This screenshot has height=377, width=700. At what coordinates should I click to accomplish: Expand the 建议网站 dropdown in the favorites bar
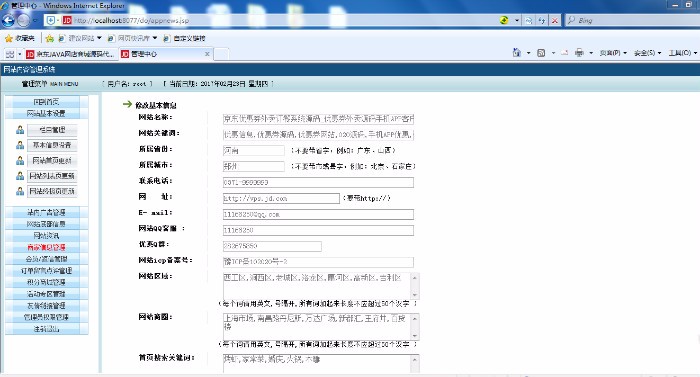click(99, 38)
